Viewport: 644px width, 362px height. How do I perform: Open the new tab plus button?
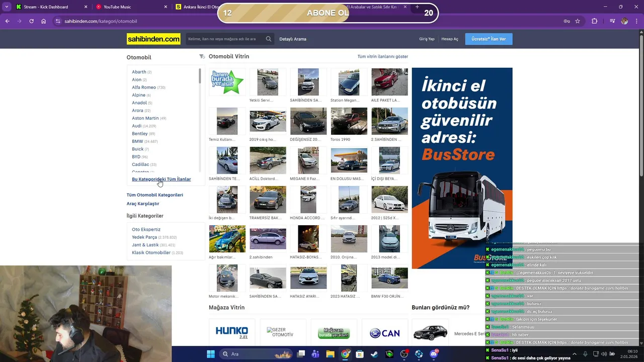(x=417, y=7)
